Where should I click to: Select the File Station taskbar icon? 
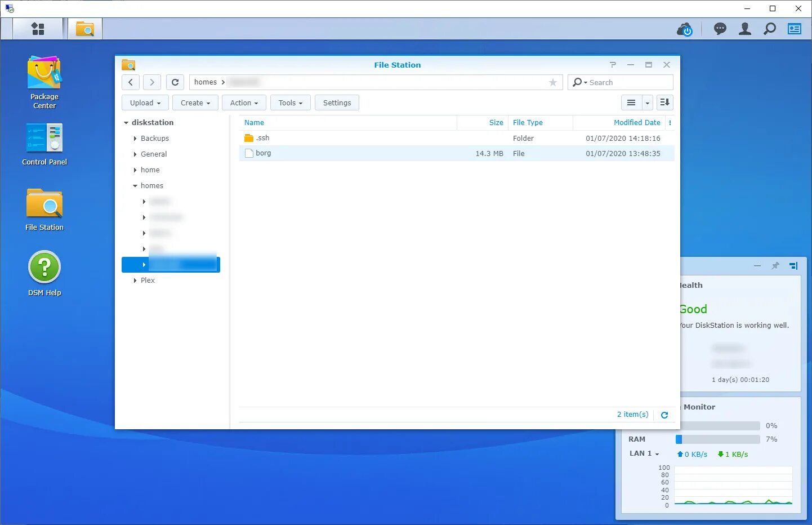84,29
